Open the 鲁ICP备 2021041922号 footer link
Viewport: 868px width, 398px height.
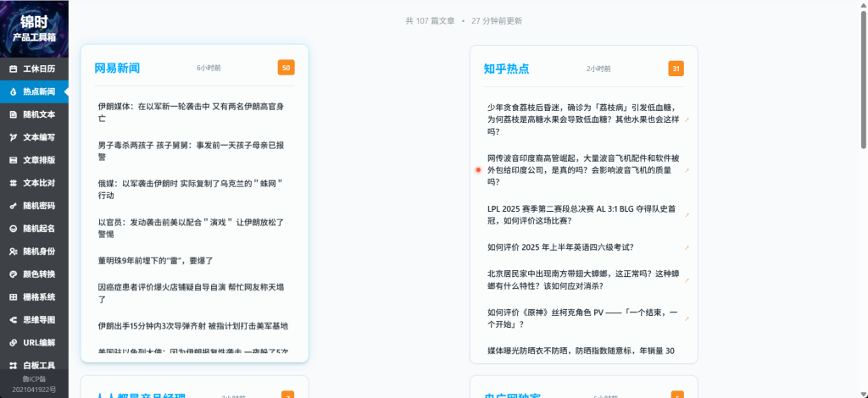coord(34,384)
